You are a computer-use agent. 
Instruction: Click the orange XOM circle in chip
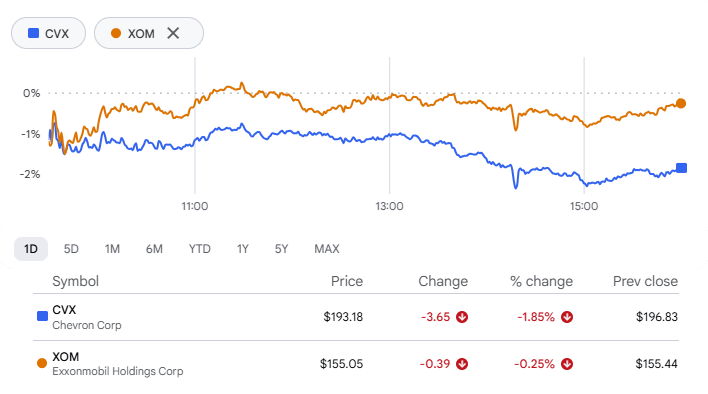pyautogui.click(x=116, y=33)
